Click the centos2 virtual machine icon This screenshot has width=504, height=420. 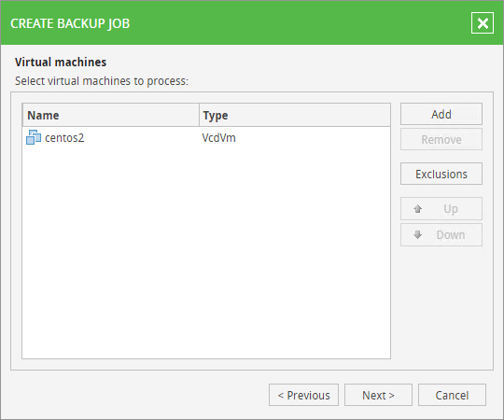(x=34, y=137)
